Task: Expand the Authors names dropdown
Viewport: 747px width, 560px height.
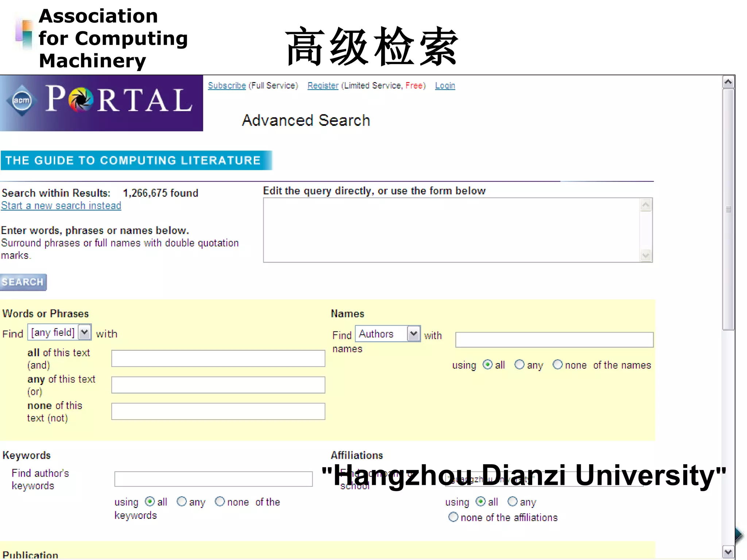Action: click(x=413, y=334)
